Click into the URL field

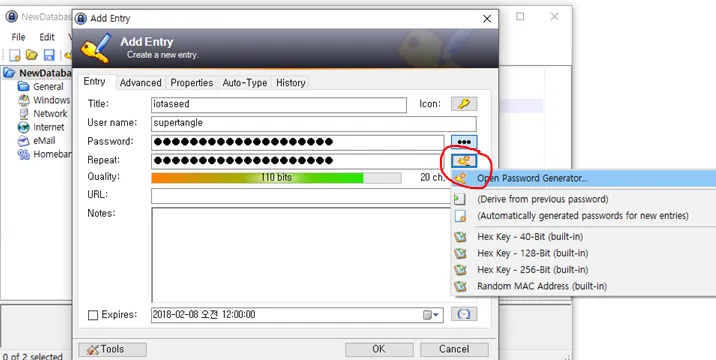pyautogui.click(x=301, y=196)
